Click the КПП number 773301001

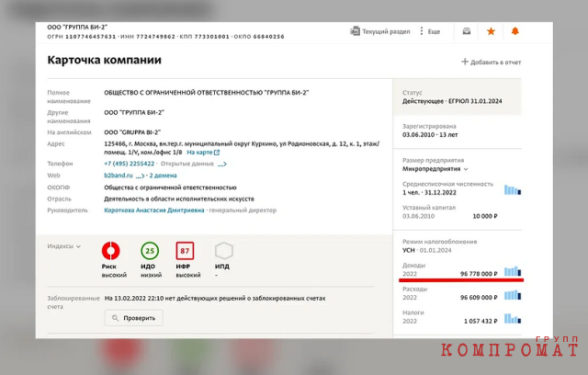tap(211, 37)
